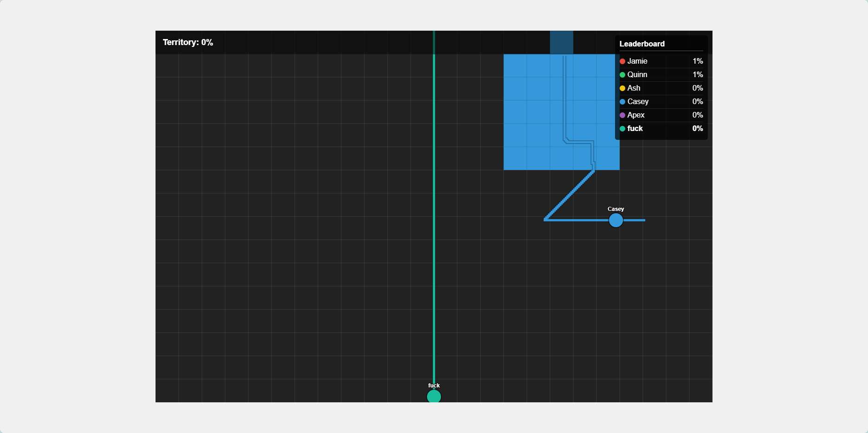The width and height of the screenshot is (868, 433).
Task: Click Jamie's red dot in leaderboard
Action: [622, 61]
